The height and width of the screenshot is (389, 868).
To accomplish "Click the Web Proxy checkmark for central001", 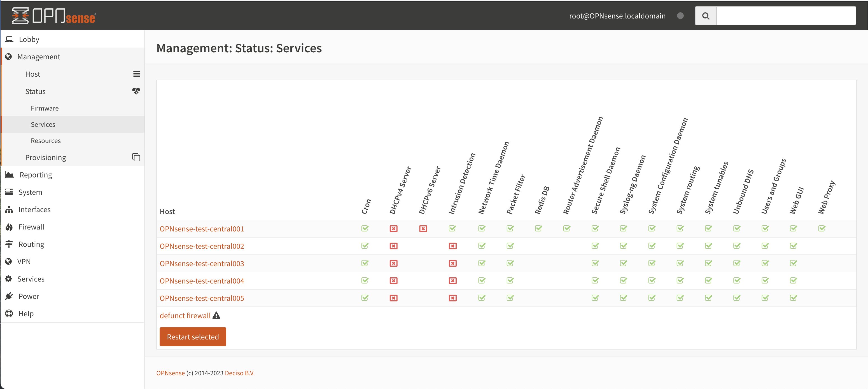I will 822,229.
